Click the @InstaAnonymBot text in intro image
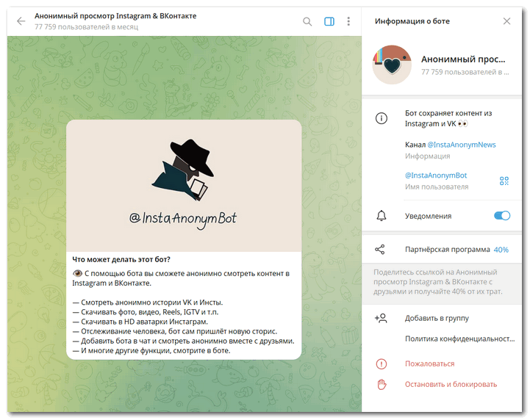This screenshot has height=420, width=530. [x=183, y=219]
